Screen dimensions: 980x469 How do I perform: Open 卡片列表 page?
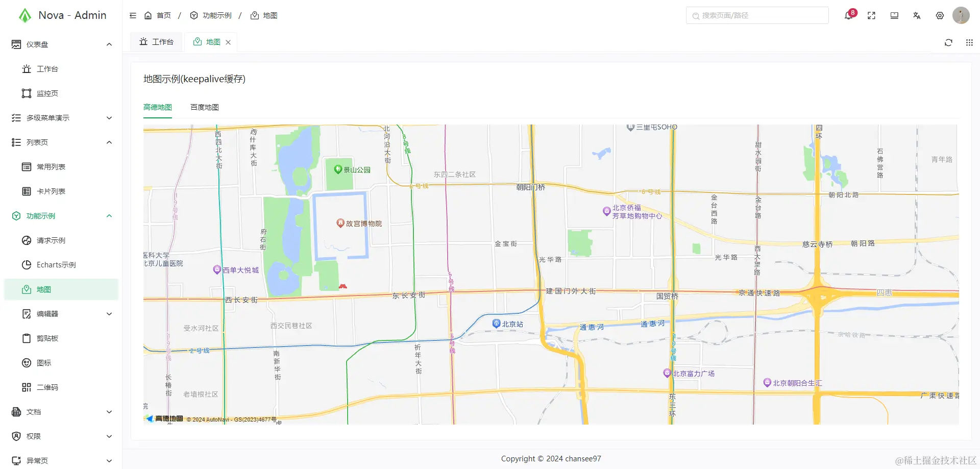point(61,191)
